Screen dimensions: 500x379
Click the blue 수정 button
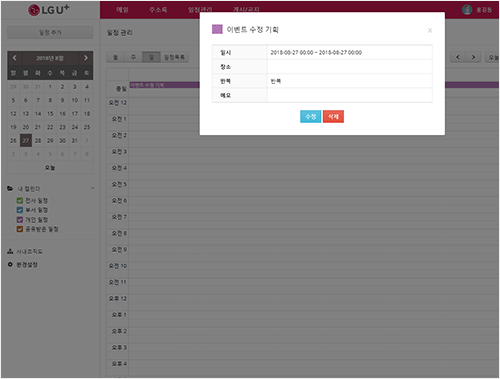[x=310, y=116]
